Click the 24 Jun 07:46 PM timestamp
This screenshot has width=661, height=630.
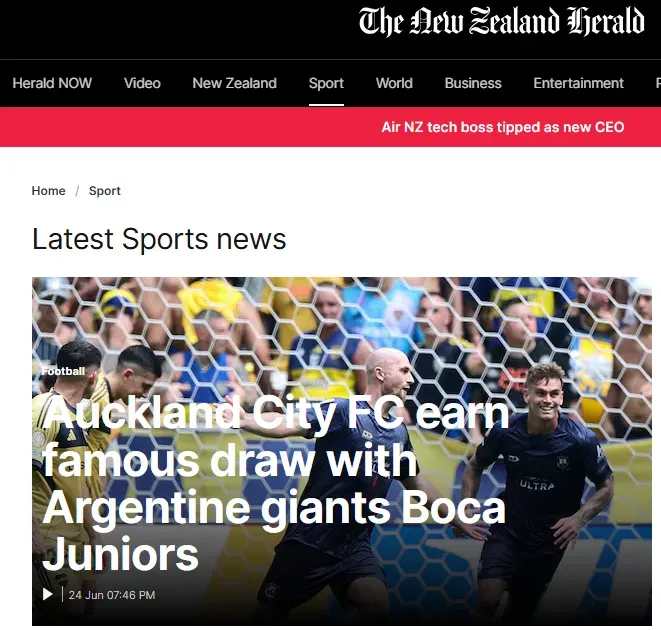pos(112,595)
